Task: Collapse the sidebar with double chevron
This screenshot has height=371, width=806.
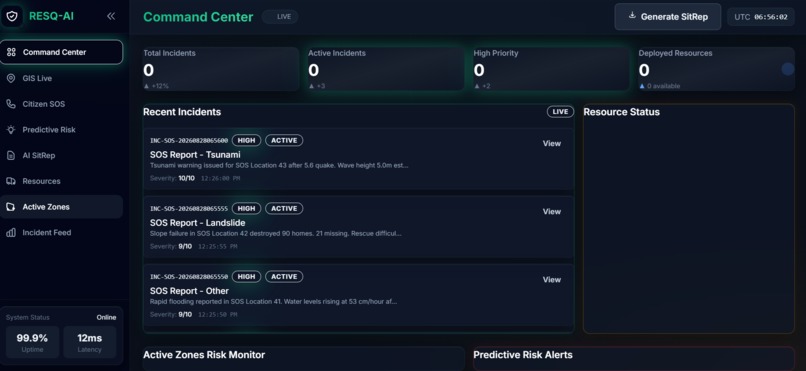Action: pyautogui.click(x=111, y=16)
